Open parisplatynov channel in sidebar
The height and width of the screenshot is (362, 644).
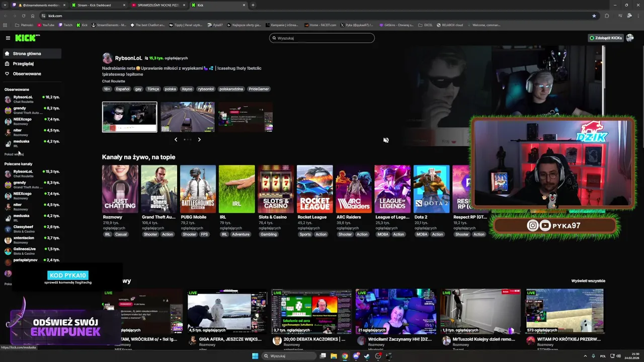tap(31, 261)
